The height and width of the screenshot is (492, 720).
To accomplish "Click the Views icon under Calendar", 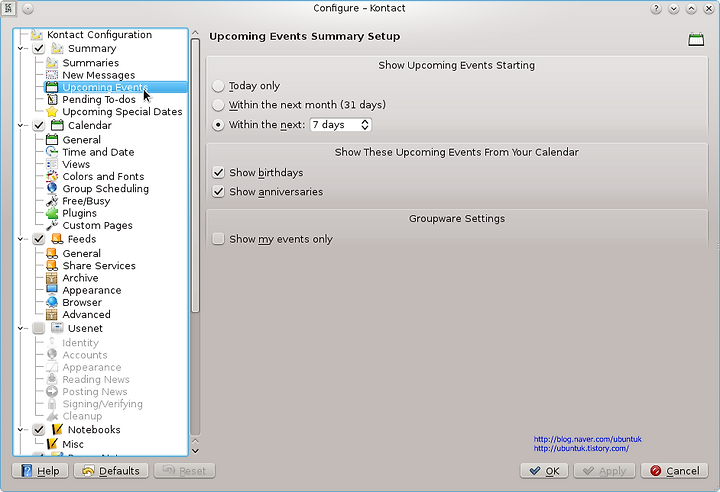I will (52, 164).
